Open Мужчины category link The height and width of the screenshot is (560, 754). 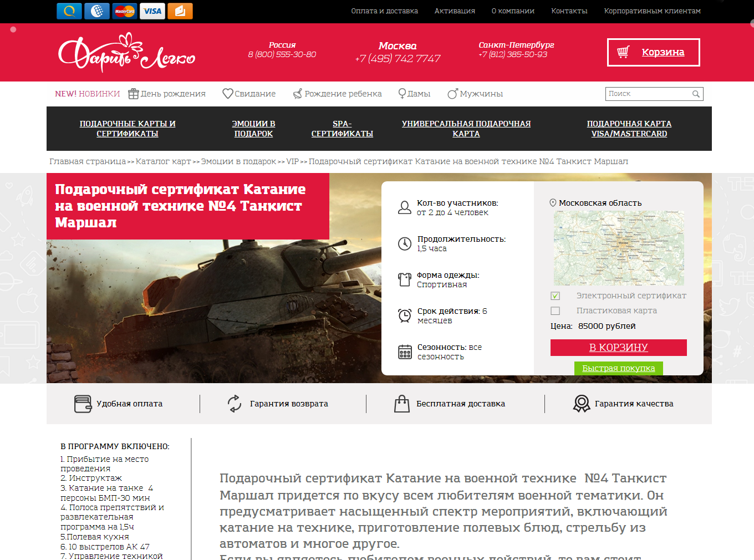point(481,94)
